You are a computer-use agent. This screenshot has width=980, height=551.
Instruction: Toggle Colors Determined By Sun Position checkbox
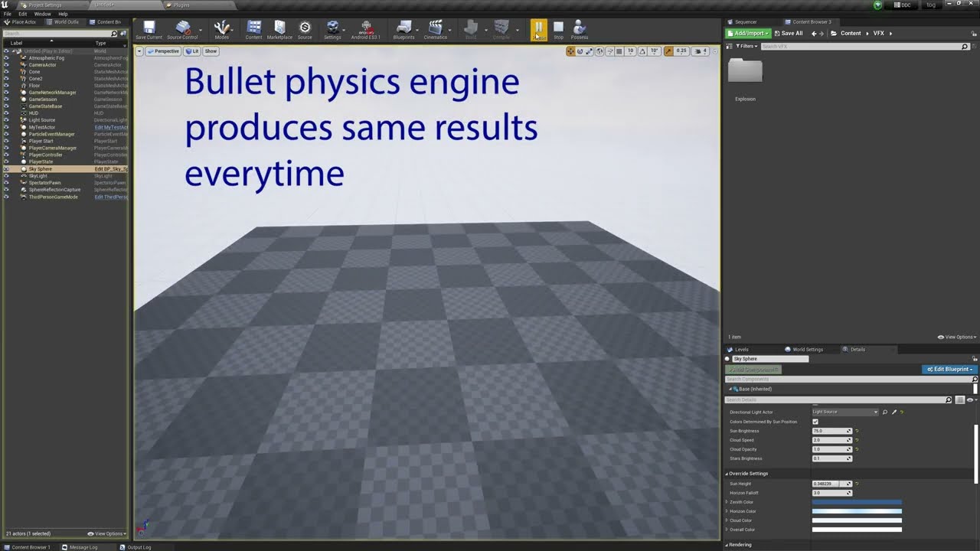815,422
